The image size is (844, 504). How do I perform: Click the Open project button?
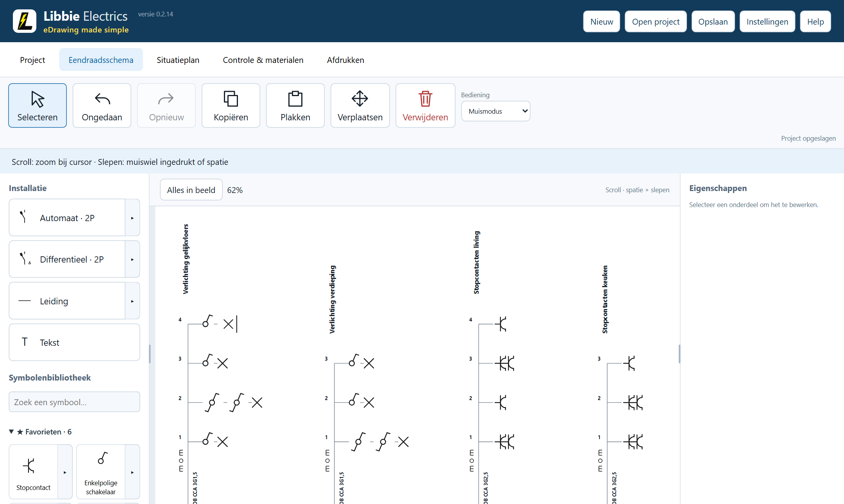point(656,21)
